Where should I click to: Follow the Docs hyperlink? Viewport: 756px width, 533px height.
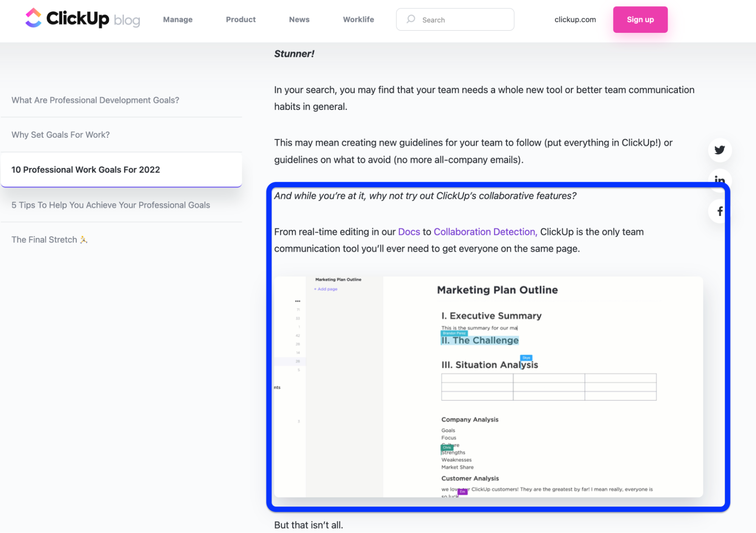tap(409, 232)
